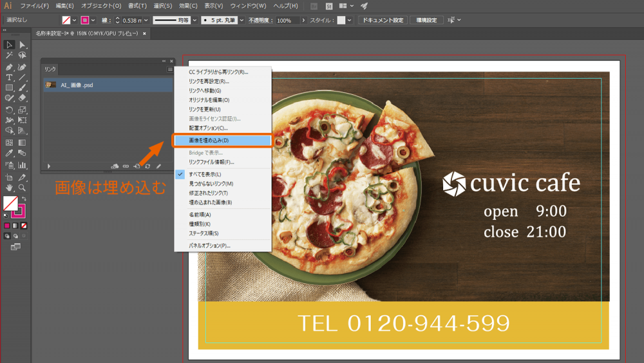This screenshot has height=363, width=644.
Task: Open the オブジェクト menu in menu bar
Action: [x=100, y=6]
